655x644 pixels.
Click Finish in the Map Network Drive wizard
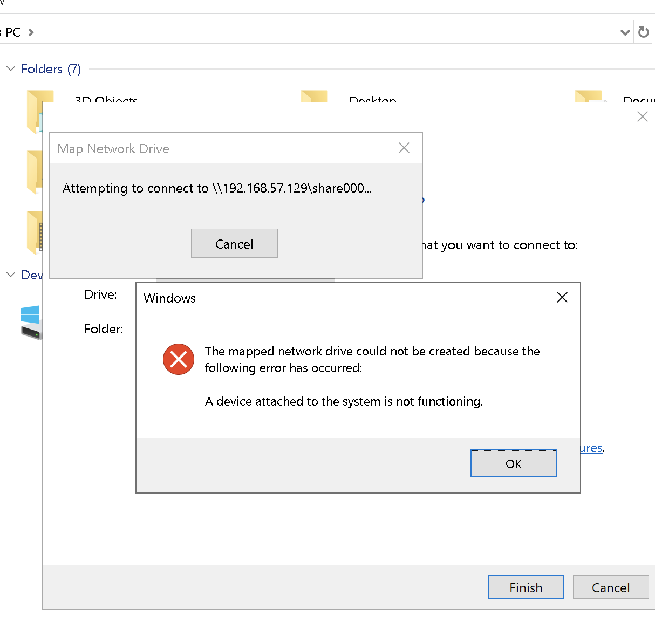[526, 587]
